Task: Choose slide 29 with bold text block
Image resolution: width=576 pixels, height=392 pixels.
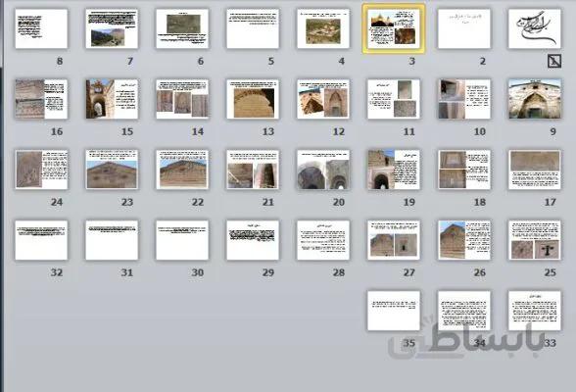Action: [253, 240]
